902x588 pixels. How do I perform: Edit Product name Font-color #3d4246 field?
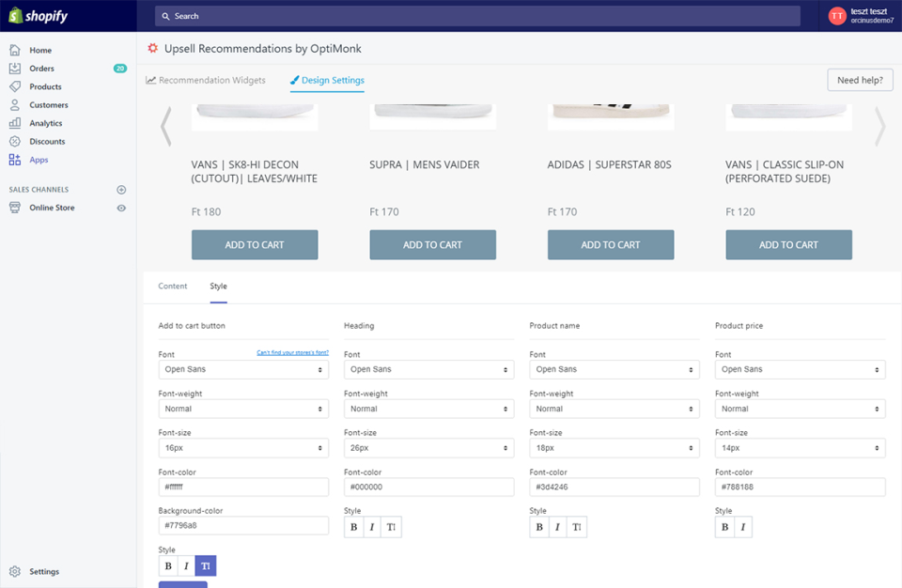click(x=614, y=487)
